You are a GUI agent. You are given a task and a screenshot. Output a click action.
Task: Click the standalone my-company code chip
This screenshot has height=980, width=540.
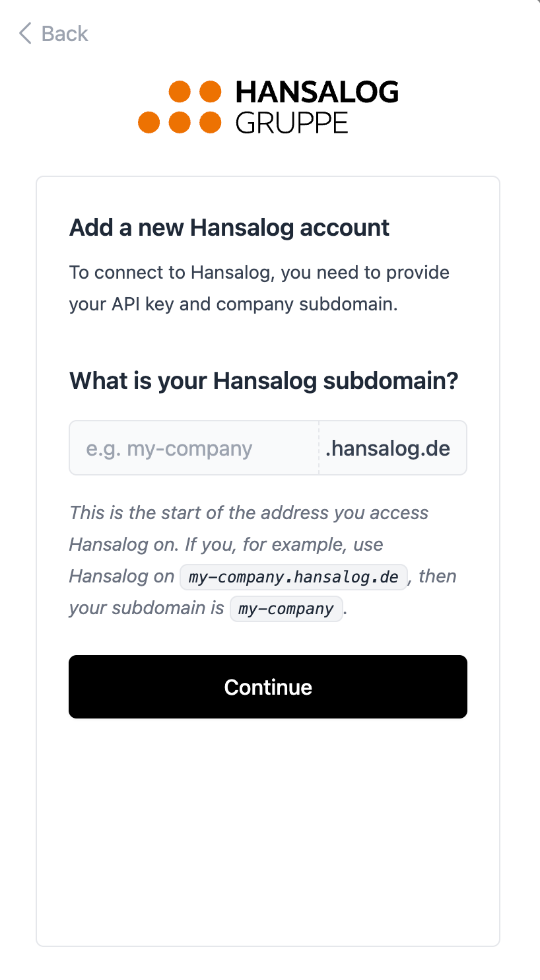[x=287, y=608]
